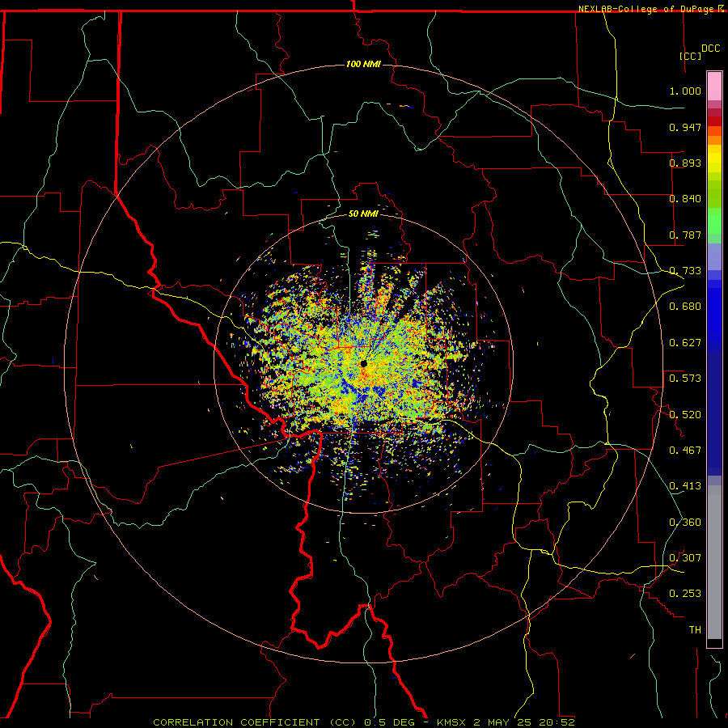Click the 0.253 legend value
728x728 pixels.
tap(685, 594)
